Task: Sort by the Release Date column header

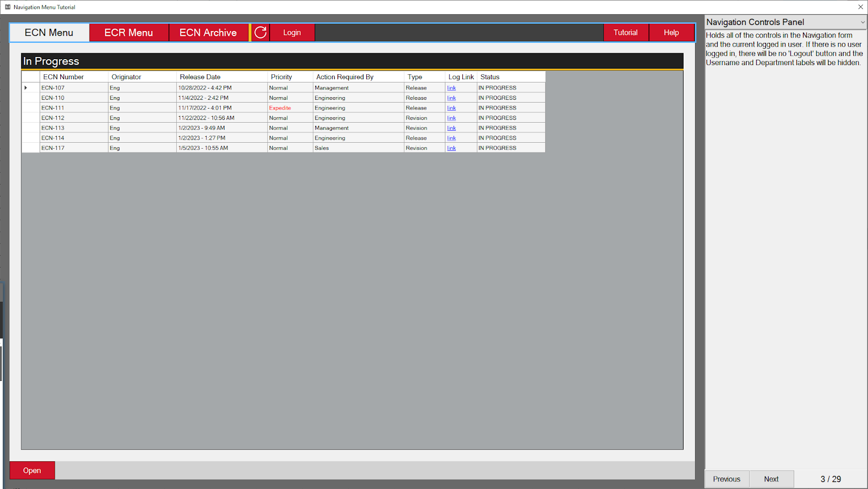Action: coord(200,77)
